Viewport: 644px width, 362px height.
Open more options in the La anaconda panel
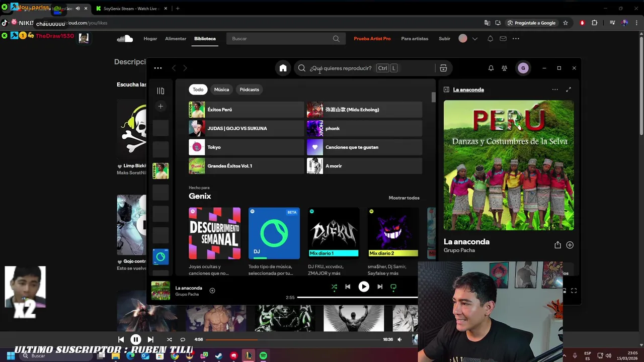point(555,89)
